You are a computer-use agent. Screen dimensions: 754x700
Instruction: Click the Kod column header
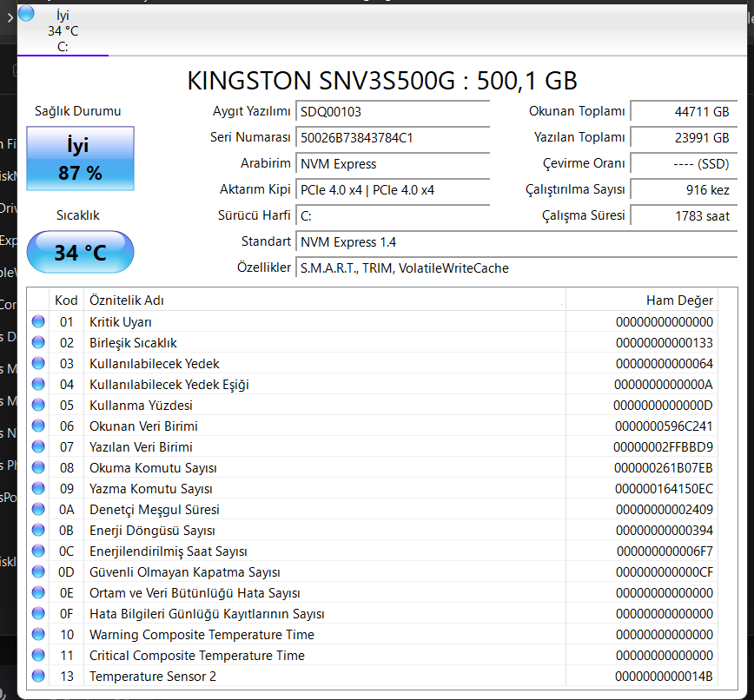pyautogui.click(x=66, y=300)
